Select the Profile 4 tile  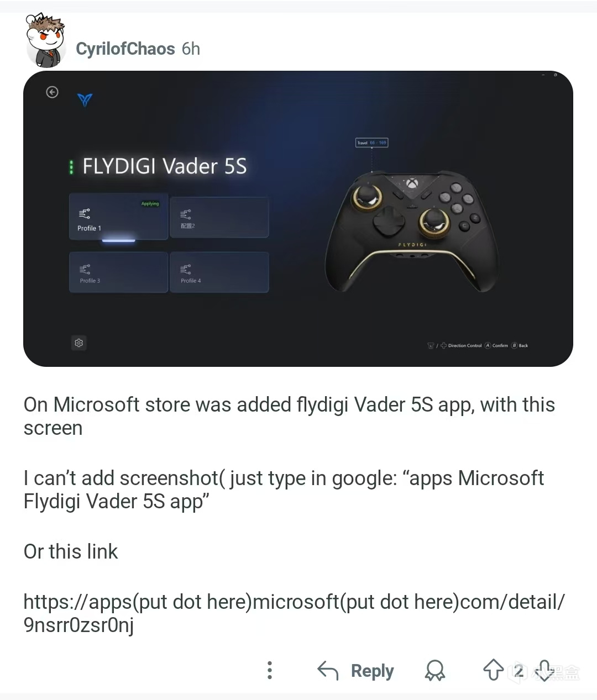coord(219,272)
